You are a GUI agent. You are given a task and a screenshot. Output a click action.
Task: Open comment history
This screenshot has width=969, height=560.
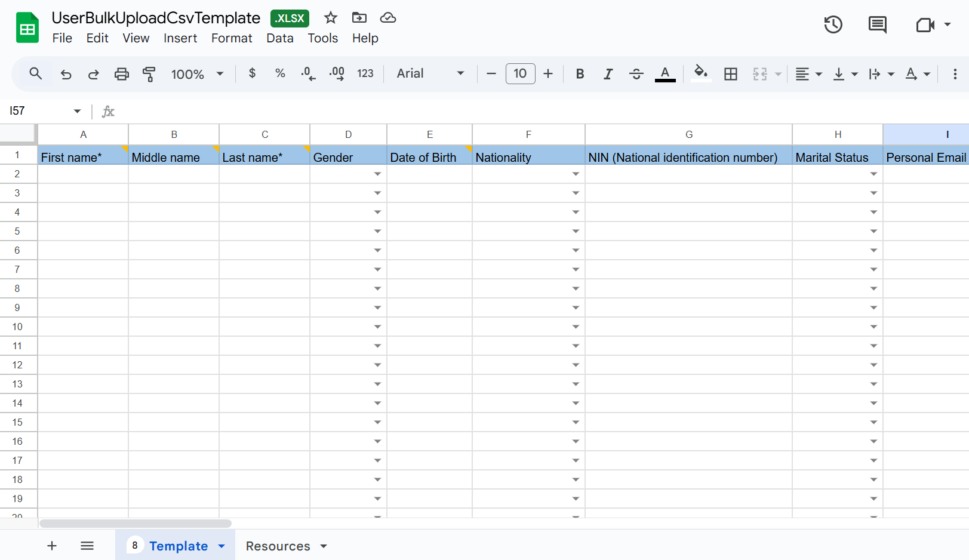click(877, 24)
